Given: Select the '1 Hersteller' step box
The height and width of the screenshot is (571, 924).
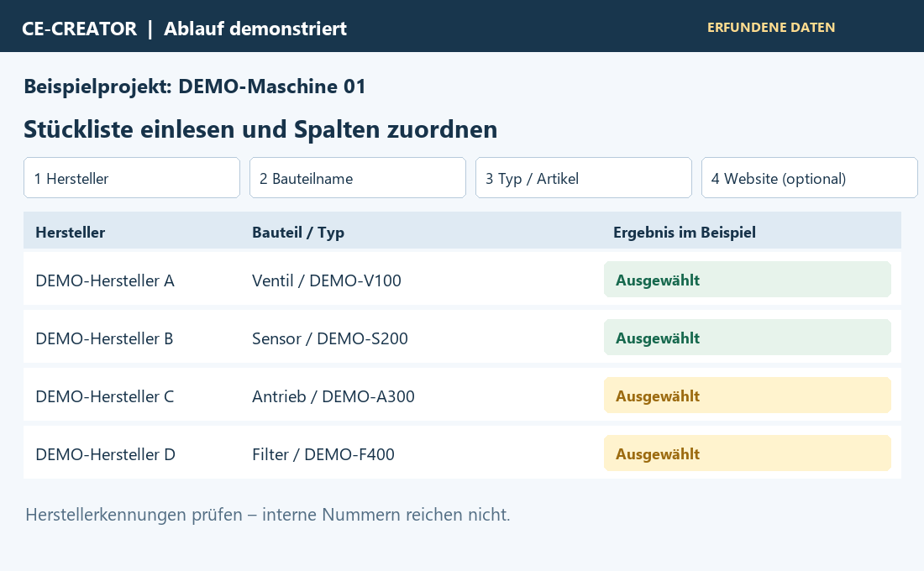Looking at the screenshot, I should tap(131, 177).
